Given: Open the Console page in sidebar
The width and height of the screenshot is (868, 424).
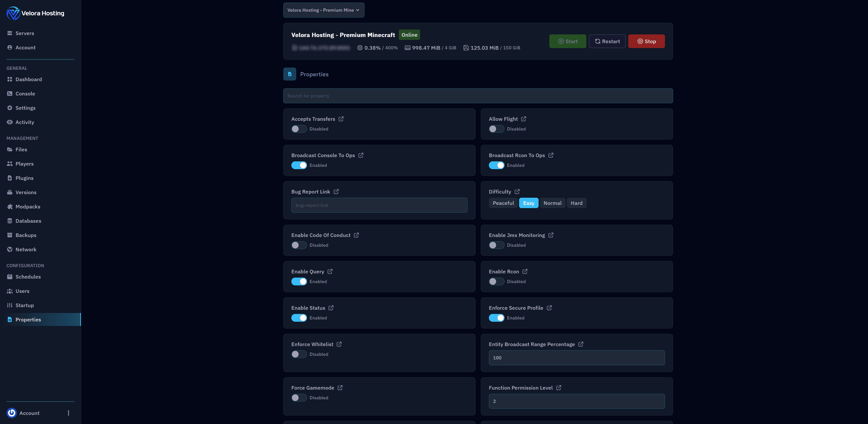Looking at the screenshot, I should pos(25,94).
